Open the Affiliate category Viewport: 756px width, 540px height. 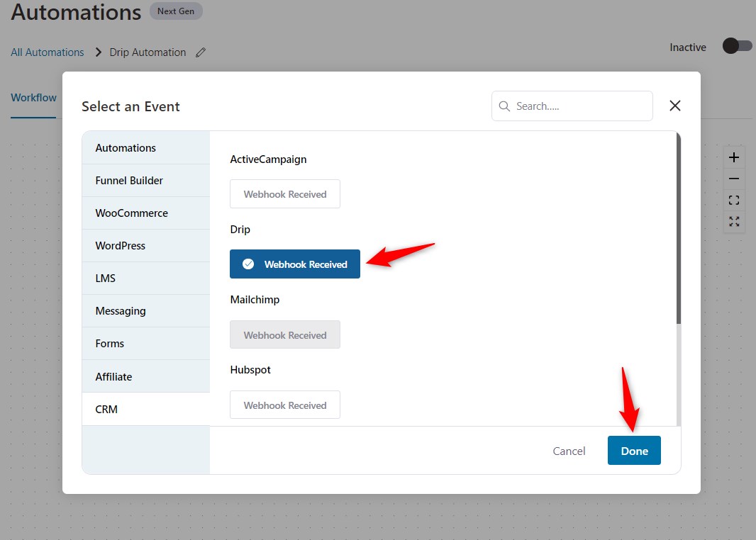click(146, 377)
